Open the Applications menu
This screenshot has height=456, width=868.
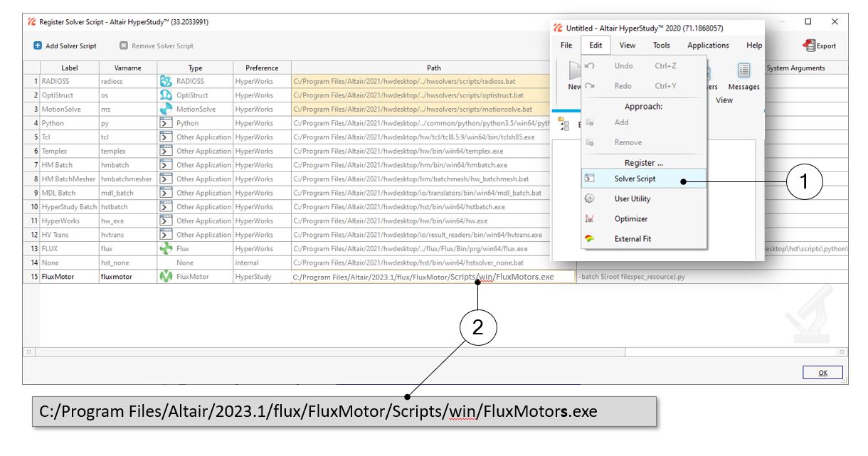707,46
